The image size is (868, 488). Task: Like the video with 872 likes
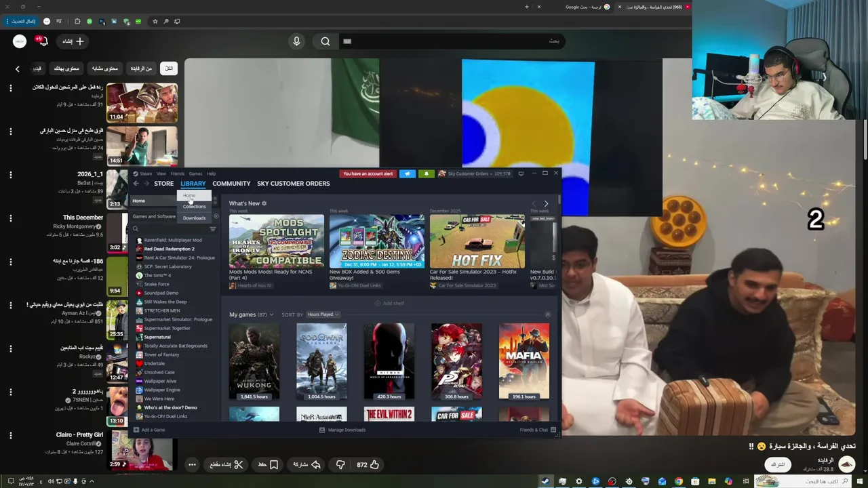(x=368, y=464)
